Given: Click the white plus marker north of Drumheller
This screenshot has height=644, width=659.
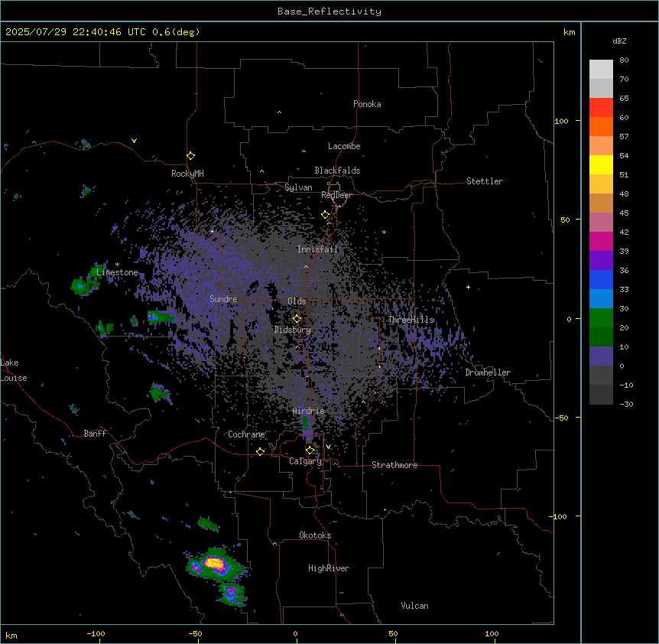Looking at the screenshot, I should pos(468,287).
